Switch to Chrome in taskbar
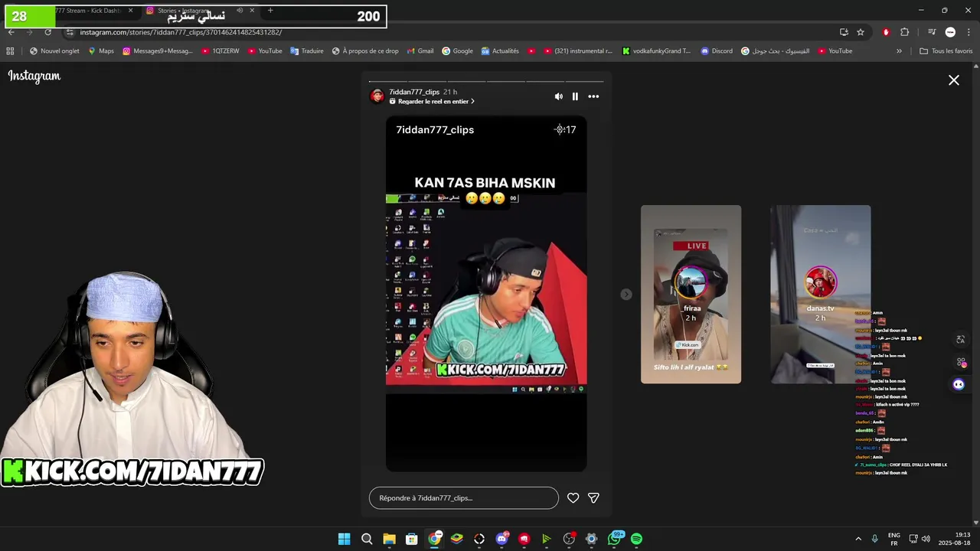The width and height of the screenshot is (980, 551). point(434,539)
